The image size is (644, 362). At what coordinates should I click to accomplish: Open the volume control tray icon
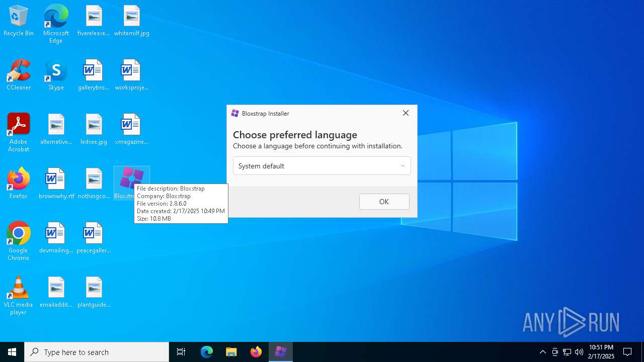579,352
